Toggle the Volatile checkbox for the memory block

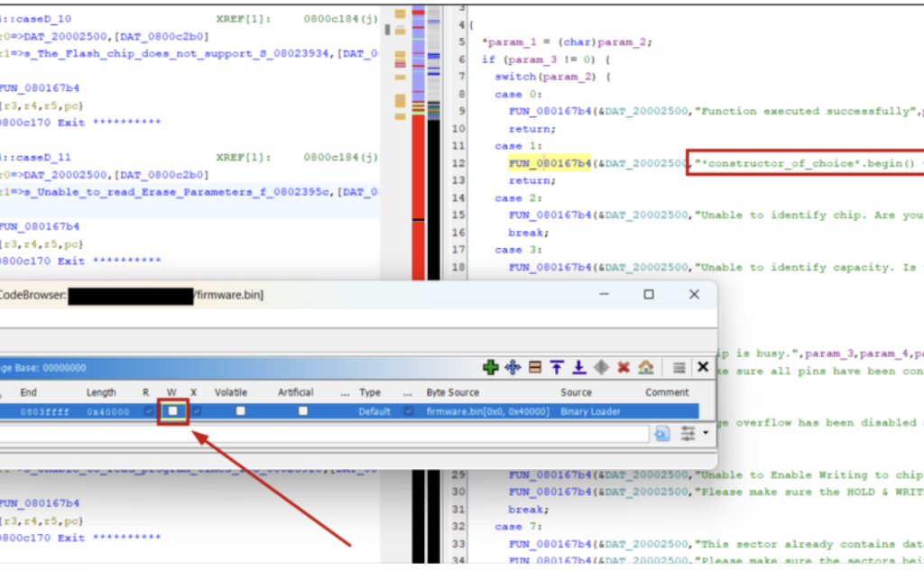point(240,411)
